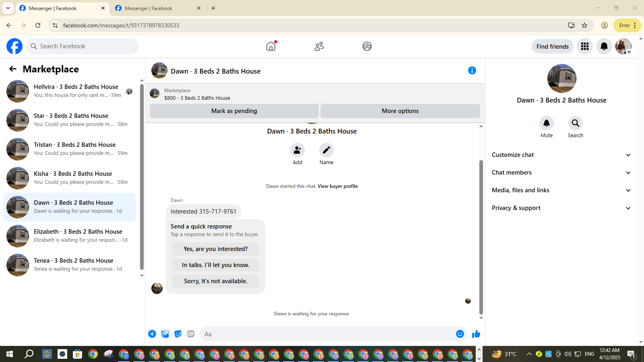Screen dimensions: 644x362
Task: Expand Customize chat section
Action: coord(561,155)
